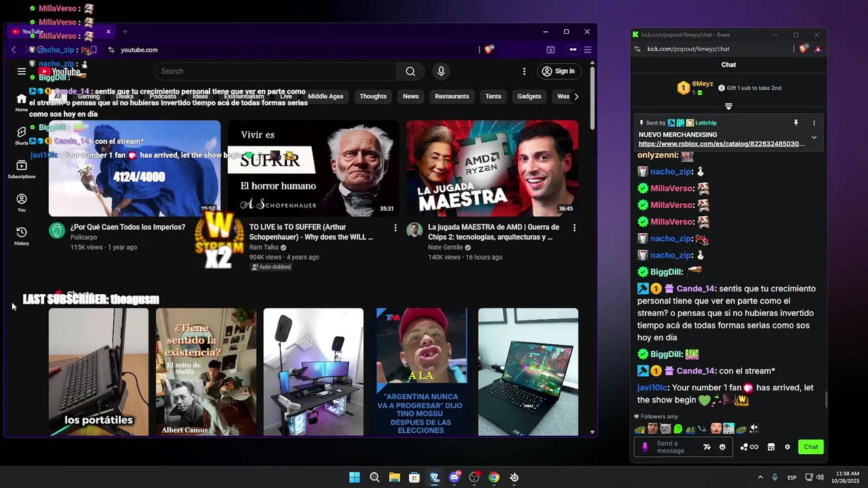Show hidden system tray icons
Image resolution: width=868 pixels, height=488 pixels.
(x=760, y=477)
